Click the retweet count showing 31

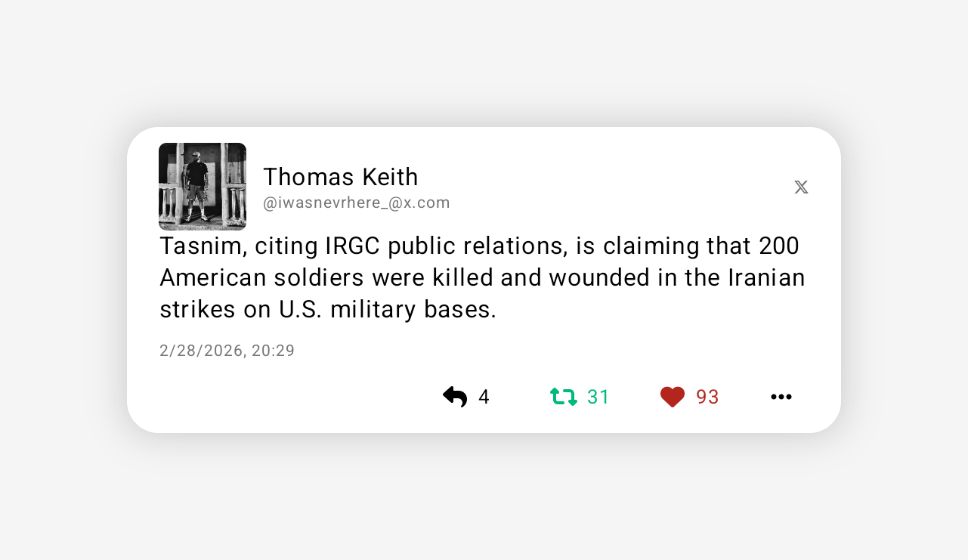[x=598, y=397]
